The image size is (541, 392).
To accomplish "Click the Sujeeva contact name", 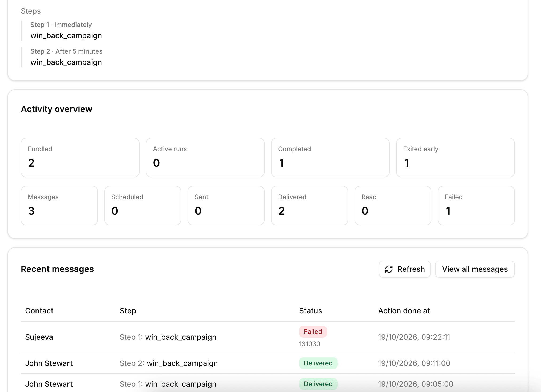I will tap(39, 337).
